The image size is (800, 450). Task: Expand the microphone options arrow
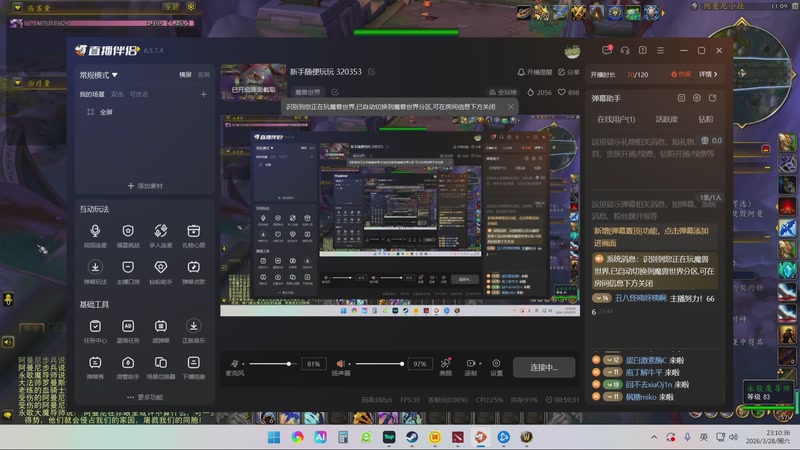[243, 364]
